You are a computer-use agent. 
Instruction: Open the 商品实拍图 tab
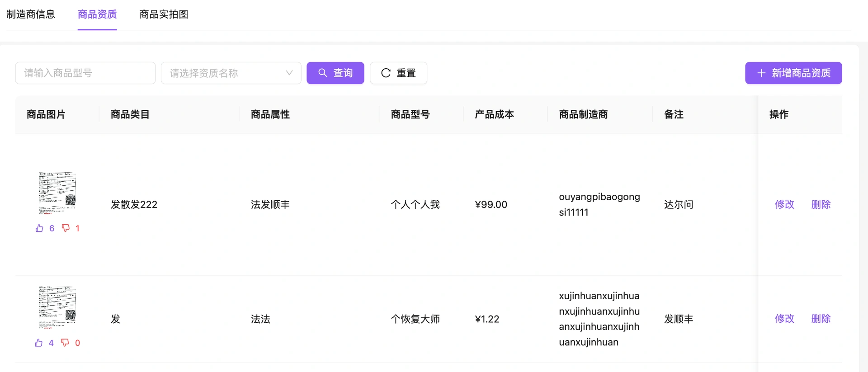[164, 14]
